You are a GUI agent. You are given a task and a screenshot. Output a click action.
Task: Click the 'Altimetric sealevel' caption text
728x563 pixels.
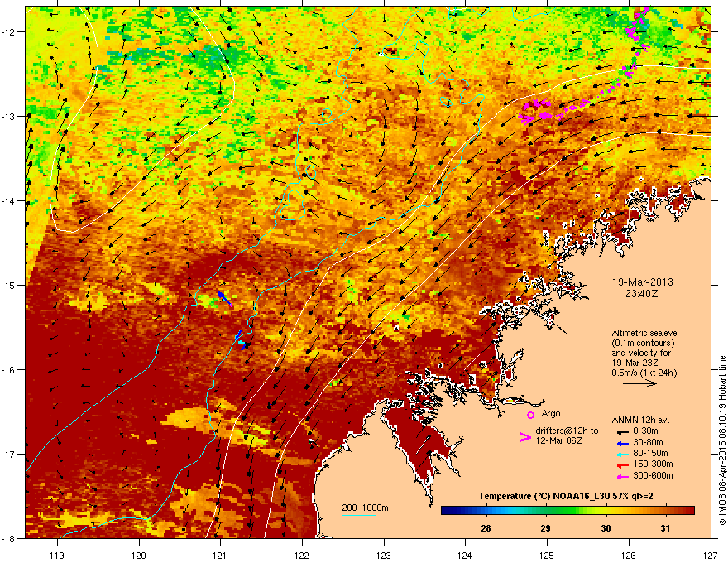coord(645,333)
